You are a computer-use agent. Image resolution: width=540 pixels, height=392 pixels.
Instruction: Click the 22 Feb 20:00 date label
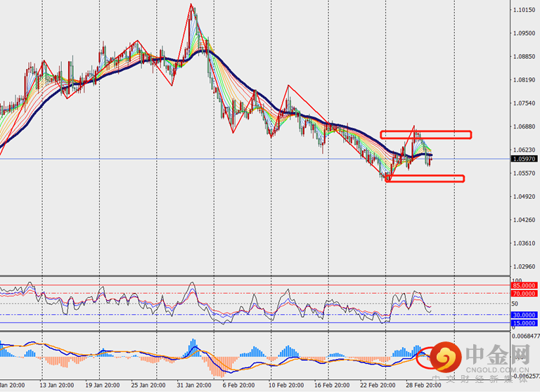pos(377,386)
